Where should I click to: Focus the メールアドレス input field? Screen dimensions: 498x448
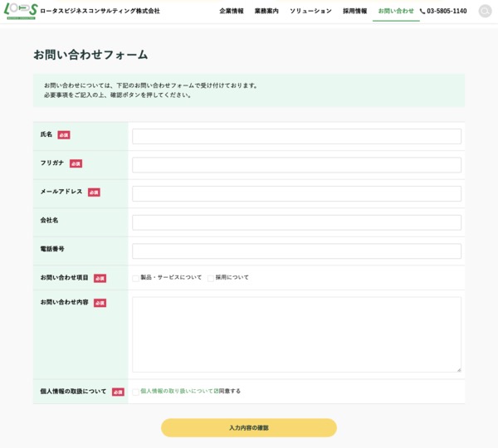296,193
